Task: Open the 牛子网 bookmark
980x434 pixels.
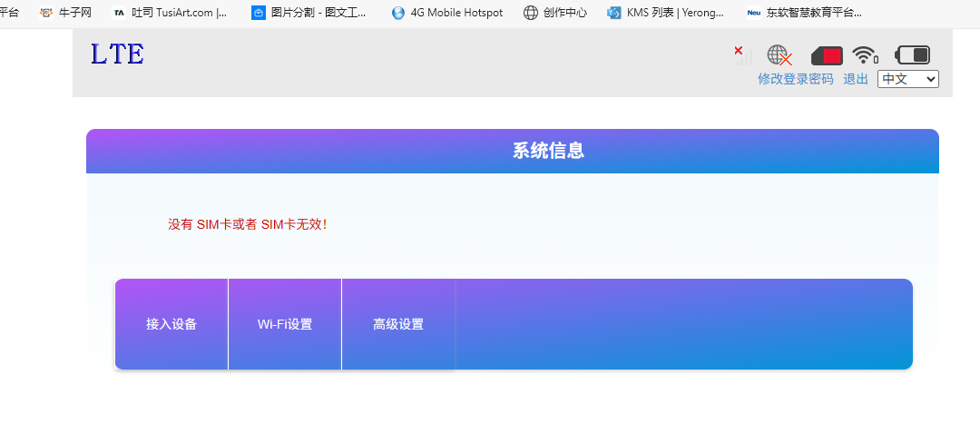Action: 65,13
